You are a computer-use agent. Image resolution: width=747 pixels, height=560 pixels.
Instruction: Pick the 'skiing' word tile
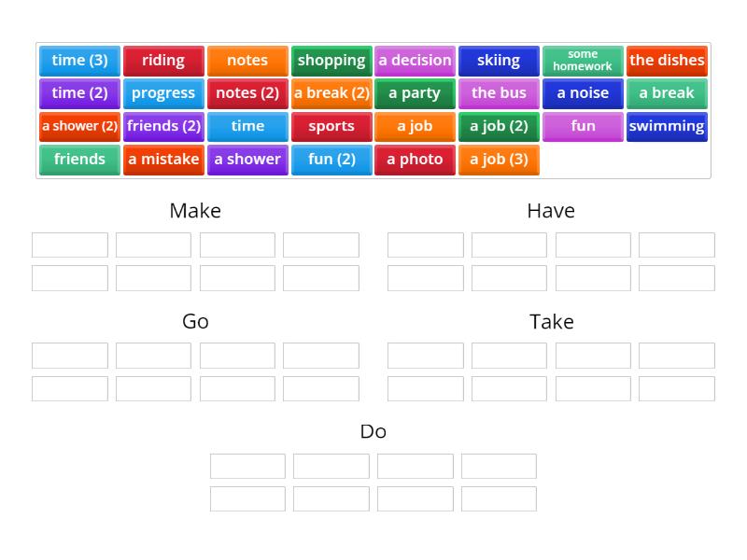[x=500, y=60]
